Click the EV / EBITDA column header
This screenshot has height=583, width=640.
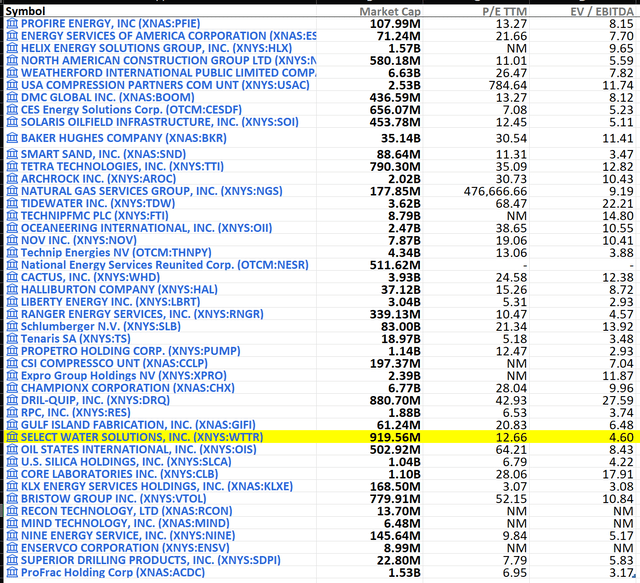pos(602,12)
